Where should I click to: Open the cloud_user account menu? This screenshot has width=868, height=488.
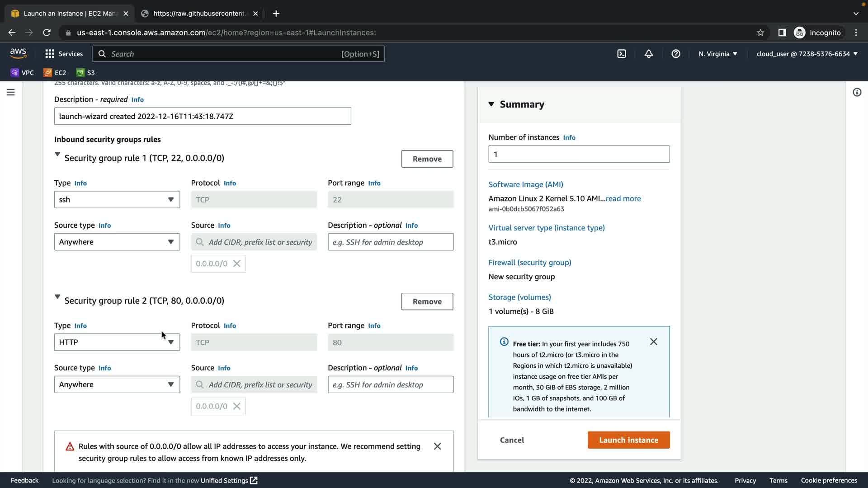(x=807, y=54)
